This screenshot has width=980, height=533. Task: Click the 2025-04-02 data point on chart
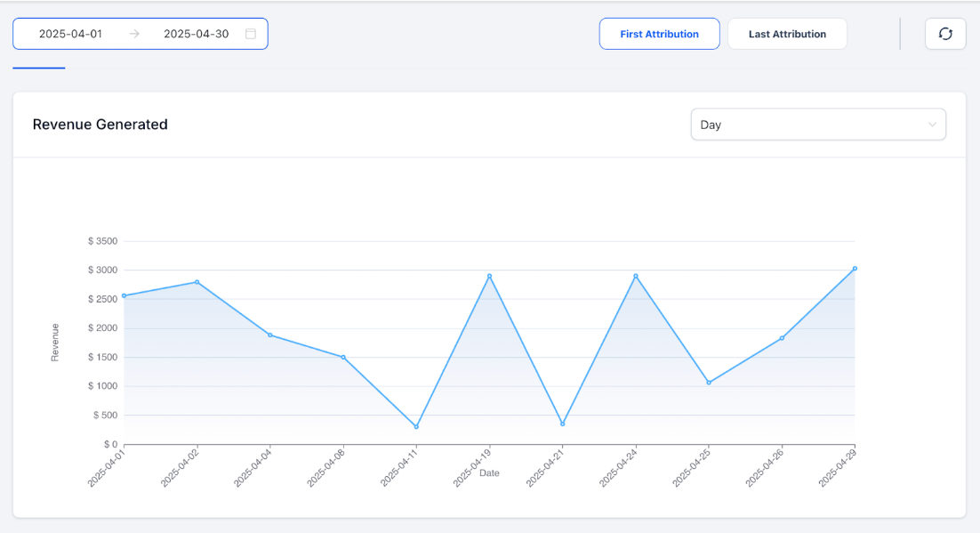(197, 282)
